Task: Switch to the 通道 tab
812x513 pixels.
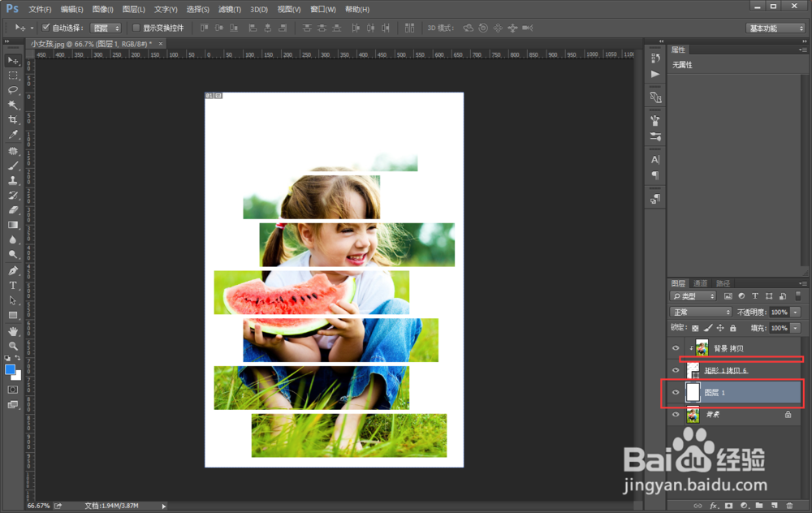Action: click(700, 283)
